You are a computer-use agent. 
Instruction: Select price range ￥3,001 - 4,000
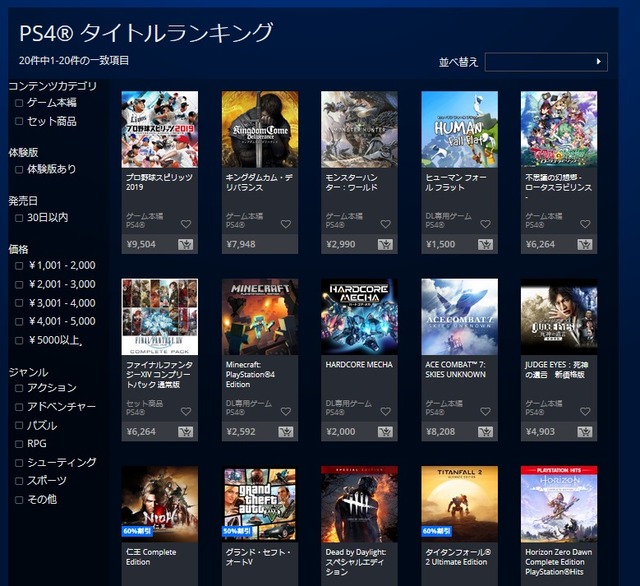tap(19, 303)
